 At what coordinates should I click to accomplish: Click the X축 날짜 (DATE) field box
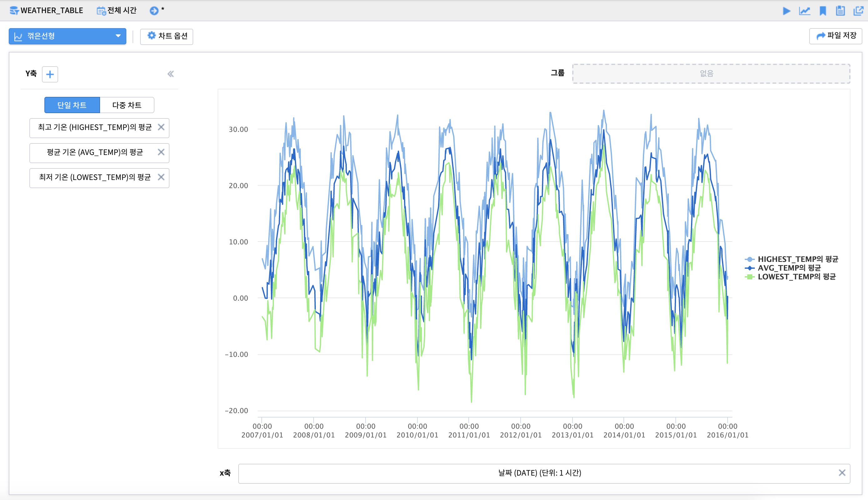(544, 473)
